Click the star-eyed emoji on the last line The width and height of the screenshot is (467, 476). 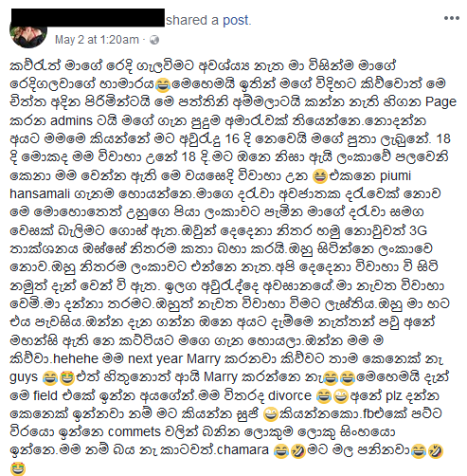point(18,468)
